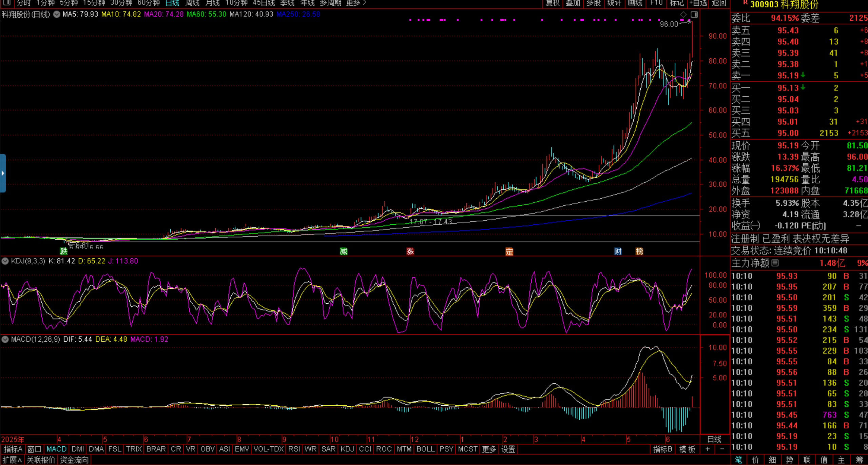The image size is (868, 466).
Task: Expand the left sidebar arrow handle
Action: 3,173
